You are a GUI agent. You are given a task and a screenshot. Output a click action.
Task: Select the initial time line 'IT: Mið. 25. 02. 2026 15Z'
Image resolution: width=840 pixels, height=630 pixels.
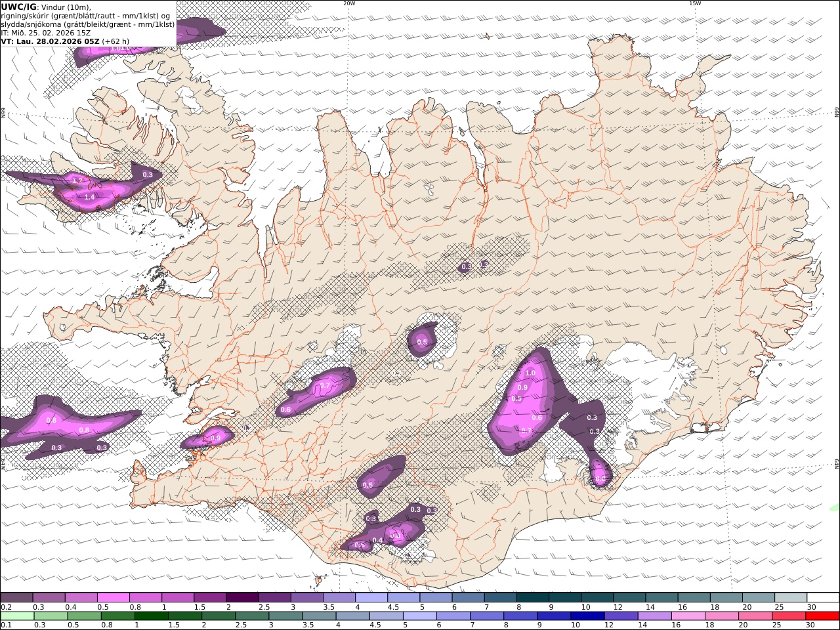(x=45, y=33)
